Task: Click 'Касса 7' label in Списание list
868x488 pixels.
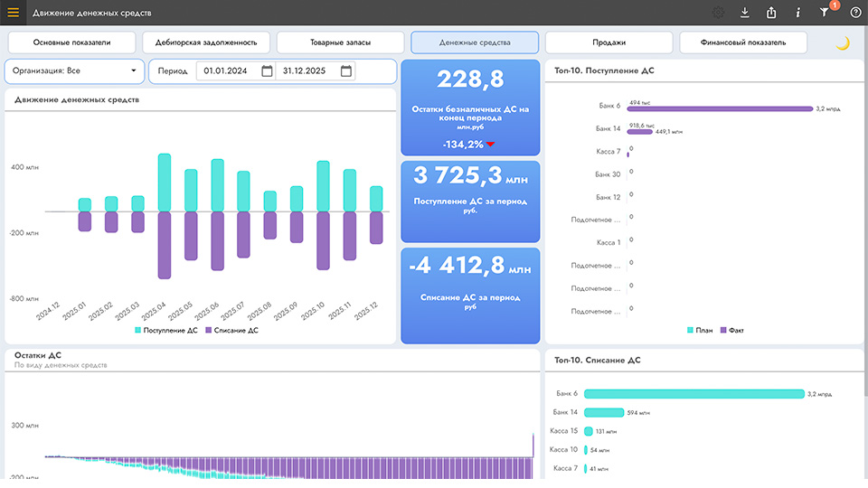Action: [x=565, y=469]
